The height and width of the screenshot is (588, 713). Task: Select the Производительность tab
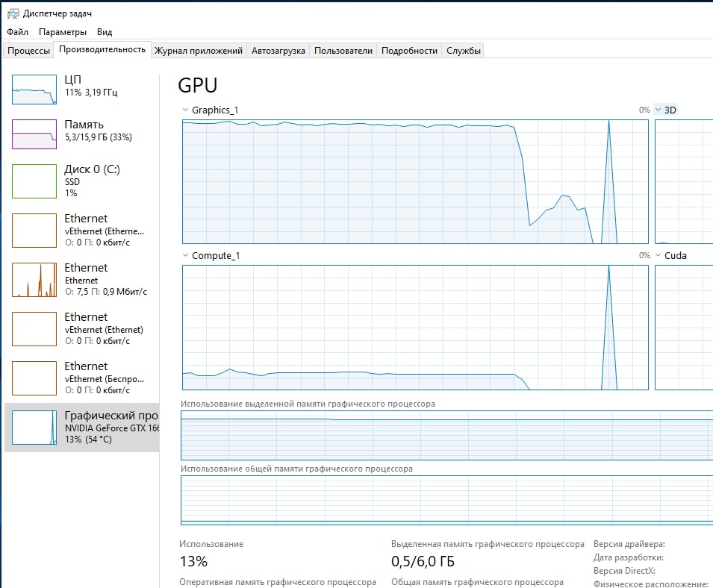(x=102, y=49)
